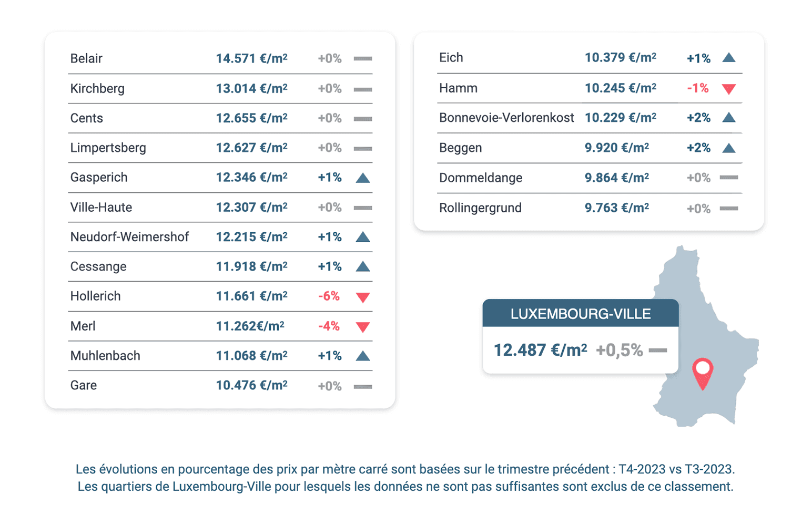The height and width of the screenshot is (505, 812).
Task: Click the red down arrow next to Hollerich
Action: pyautogui.click(x=363, y=297)
